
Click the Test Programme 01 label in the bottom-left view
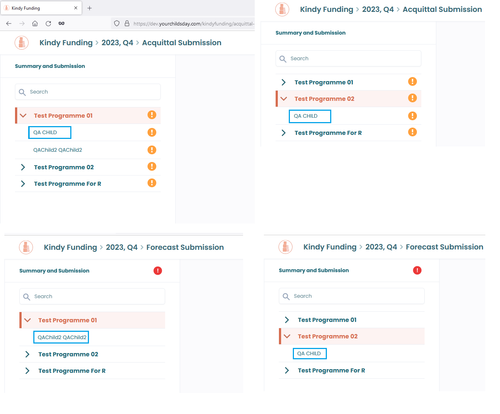pos(68,320)
